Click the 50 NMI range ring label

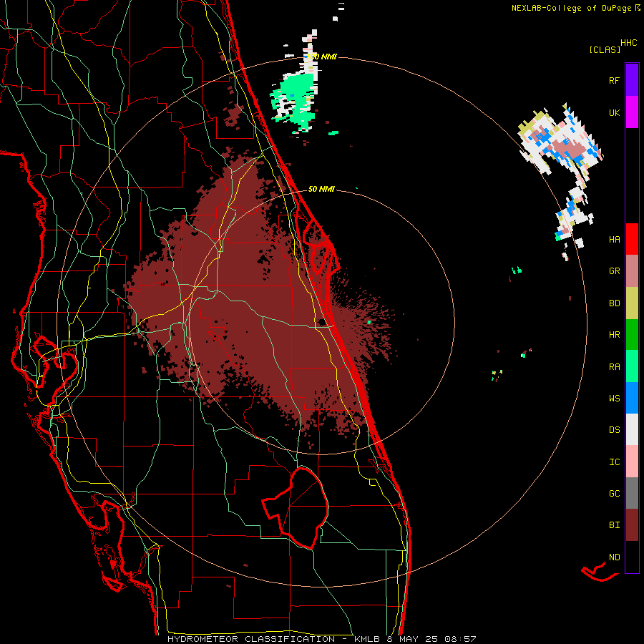[x=321, y=189]
